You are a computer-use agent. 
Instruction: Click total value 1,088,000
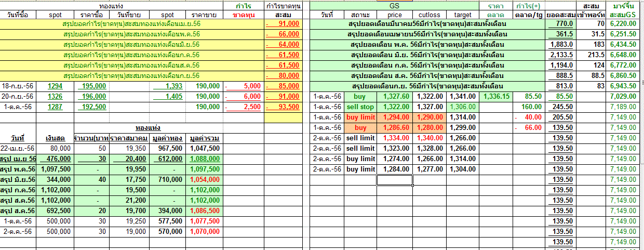[x=204, y=159]
